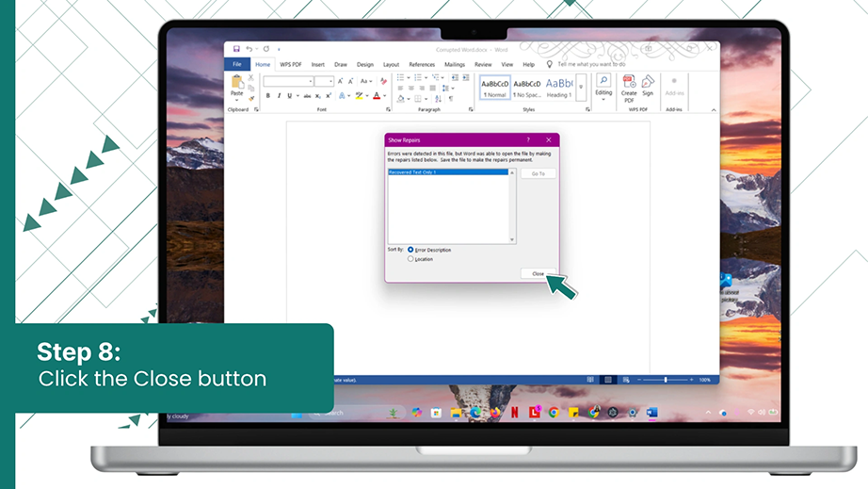
Task: Open the text highlight color dropdown arrow
Action: (x=367, y=96)
